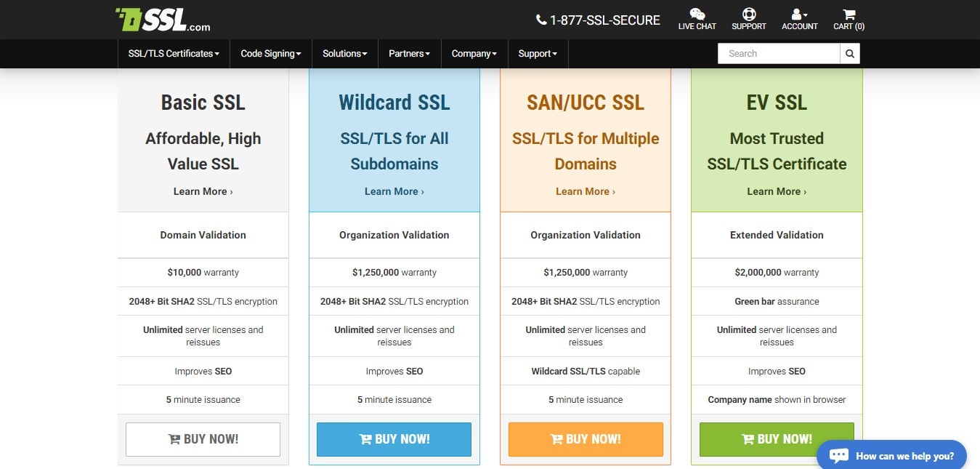Click the SSL.com logo
980x469 pixels.
[x=163, y=20]
